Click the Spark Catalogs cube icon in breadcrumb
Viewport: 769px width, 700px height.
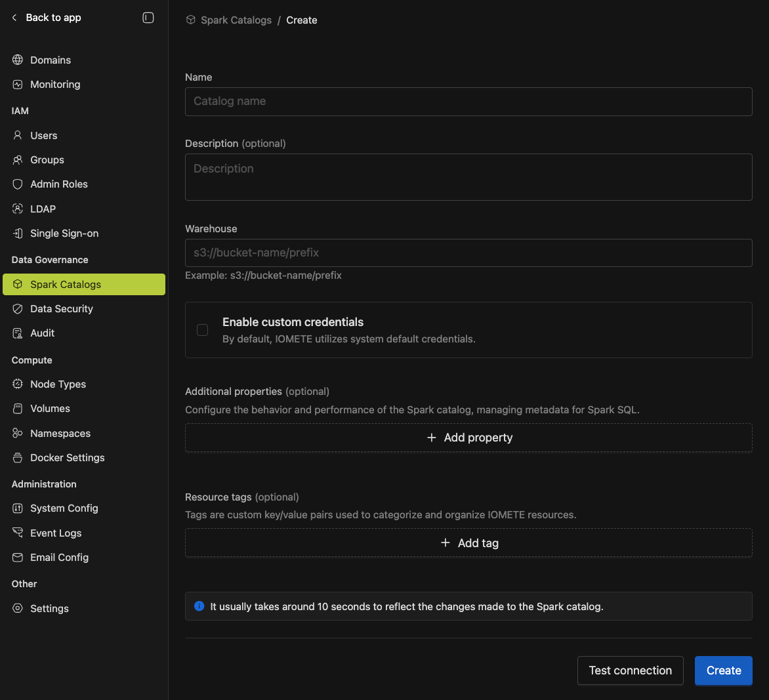tap(190, 20)
